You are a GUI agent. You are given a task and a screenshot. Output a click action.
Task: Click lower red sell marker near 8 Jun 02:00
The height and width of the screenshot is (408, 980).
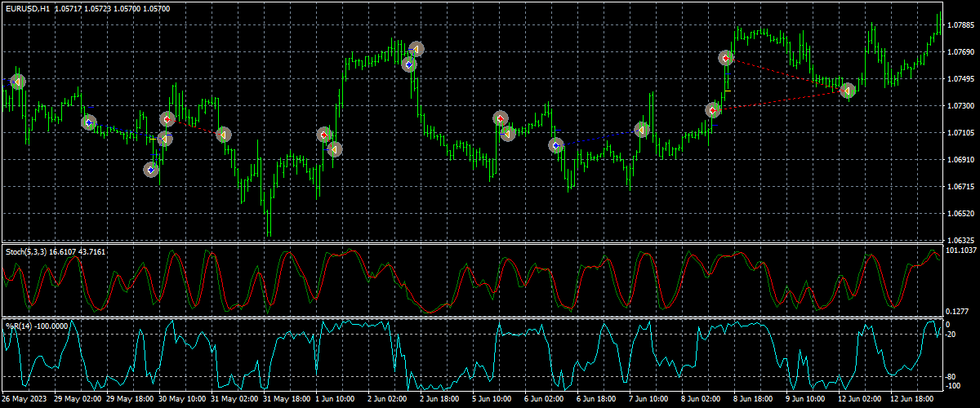[713, 109]
